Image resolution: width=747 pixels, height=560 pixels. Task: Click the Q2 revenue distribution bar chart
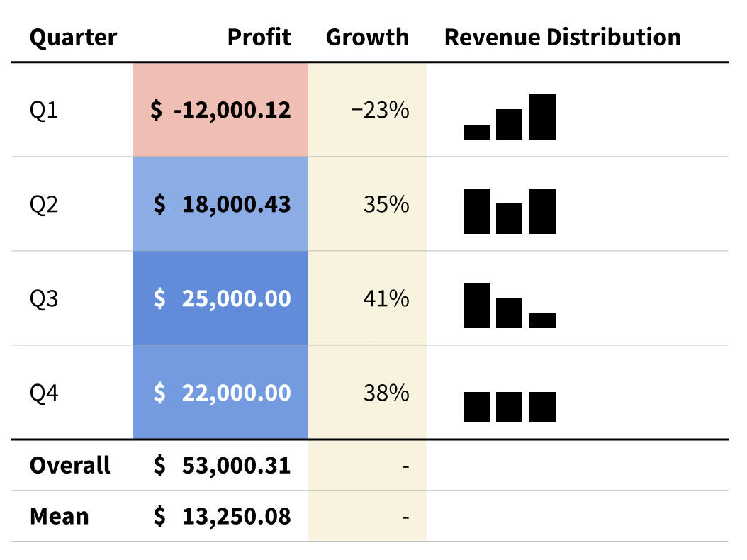pyautogui.click(x=509, y=211)
